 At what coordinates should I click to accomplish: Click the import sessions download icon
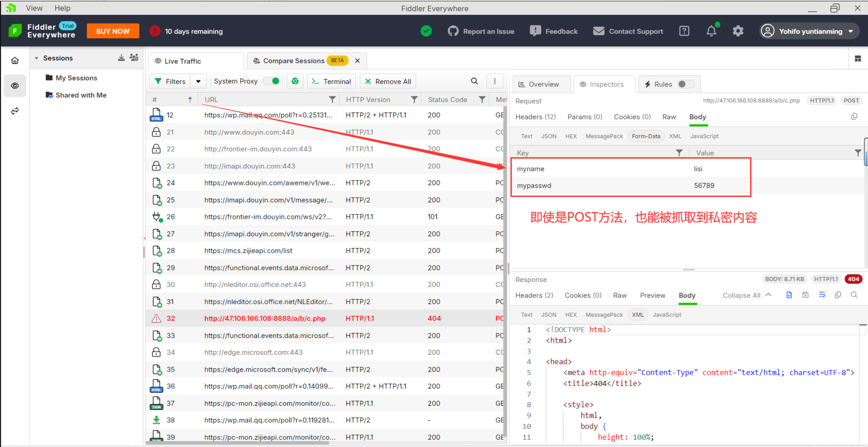click(121, 58)
